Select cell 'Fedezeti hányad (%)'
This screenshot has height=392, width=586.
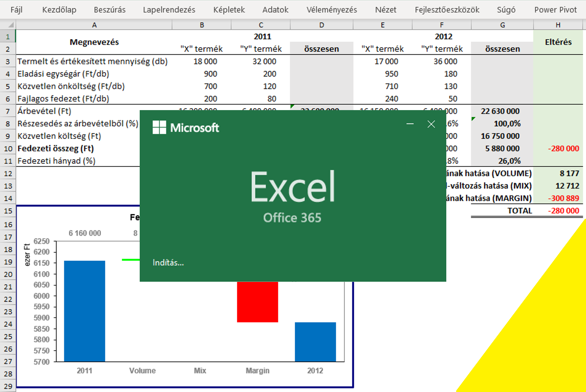click(x=78, y=161)
